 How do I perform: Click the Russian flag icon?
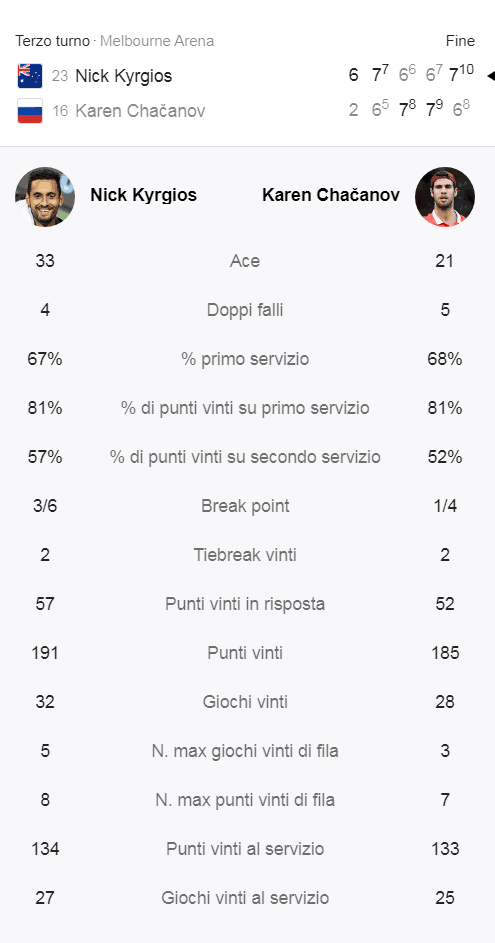point(30,111)
